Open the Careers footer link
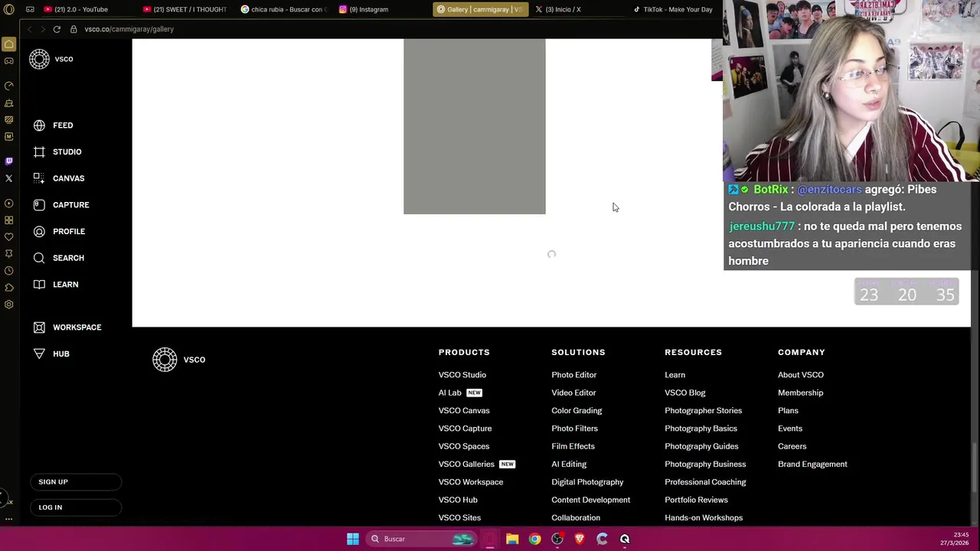The image size is (980, 551). pos(792,446)
